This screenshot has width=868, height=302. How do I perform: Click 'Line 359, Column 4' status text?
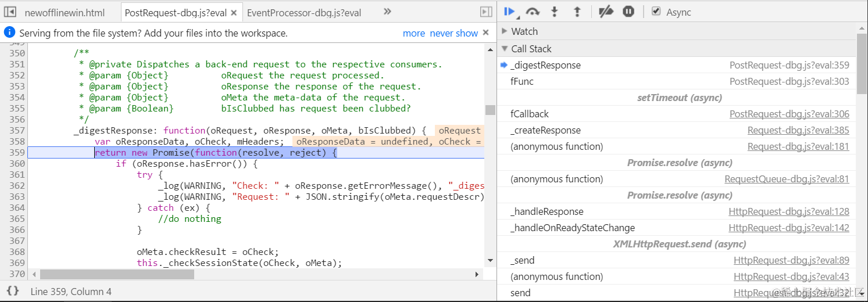coord(71,292)
